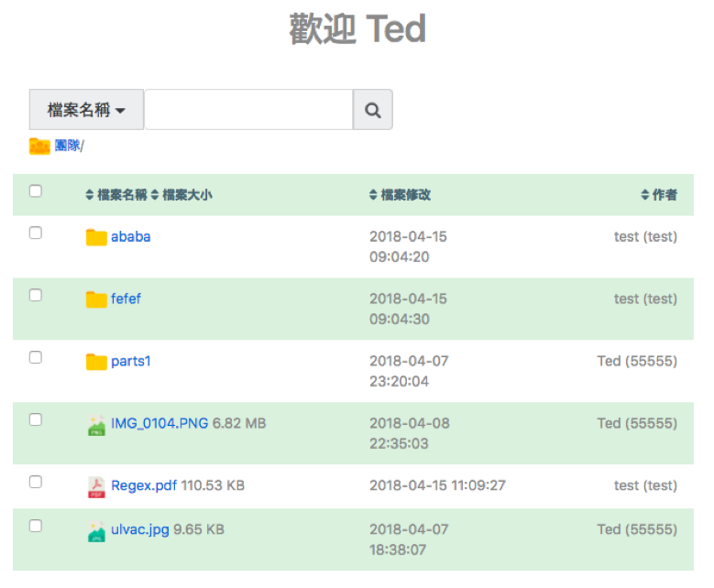Viewport: 714px width, 588px height.
Task: Click the Regex.pdf PDF file icon
Action: pyautogui.click(x=96, y=486)
